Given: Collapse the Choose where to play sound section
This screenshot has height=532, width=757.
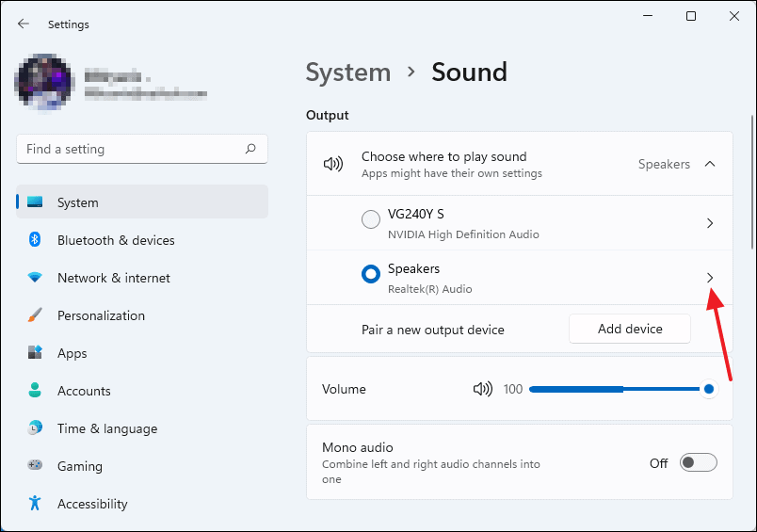Looking at the screenshot, I should (x=710, y=164).
